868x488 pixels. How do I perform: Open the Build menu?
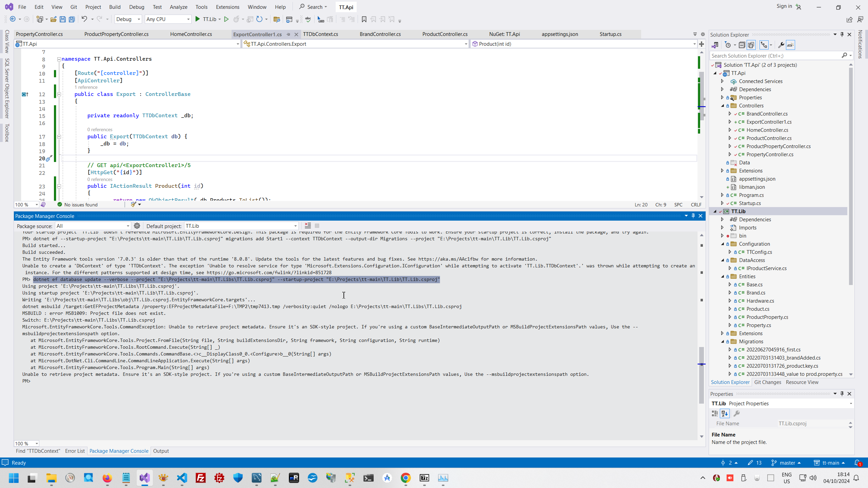point(115,7)
